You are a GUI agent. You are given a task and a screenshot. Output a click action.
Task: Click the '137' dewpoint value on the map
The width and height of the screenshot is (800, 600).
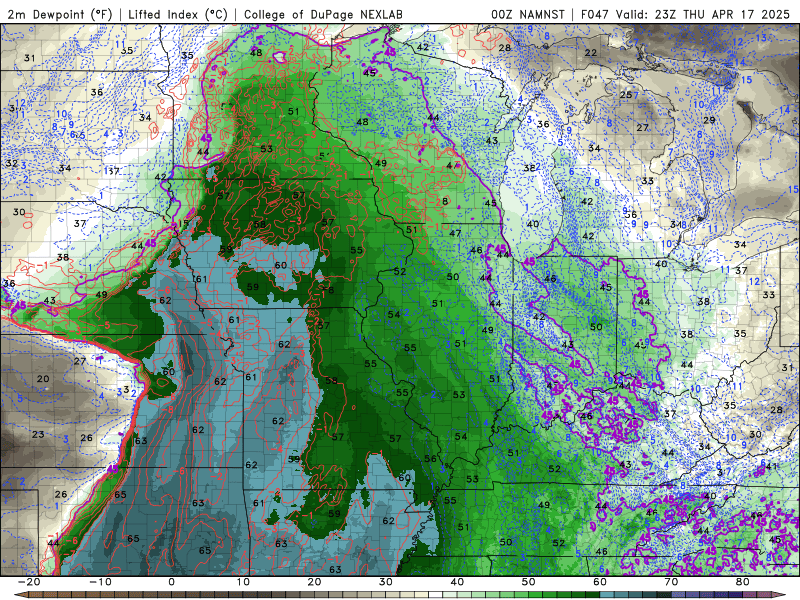tap(112, 171)
